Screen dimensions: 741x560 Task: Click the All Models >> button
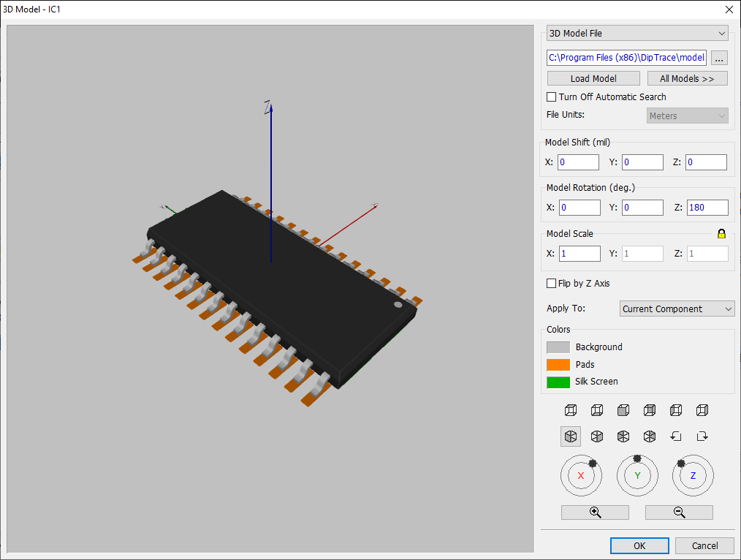coord(687,78)
